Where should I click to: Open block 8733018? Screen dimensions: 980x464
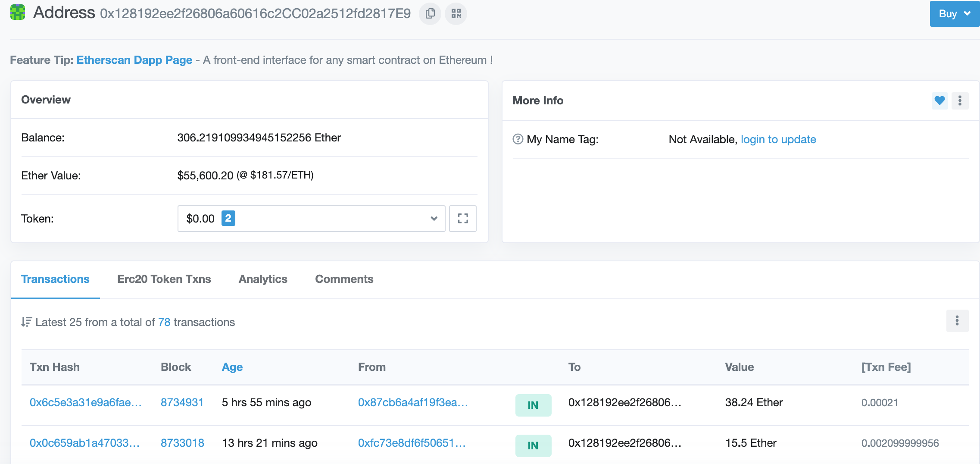coord(182,443)
